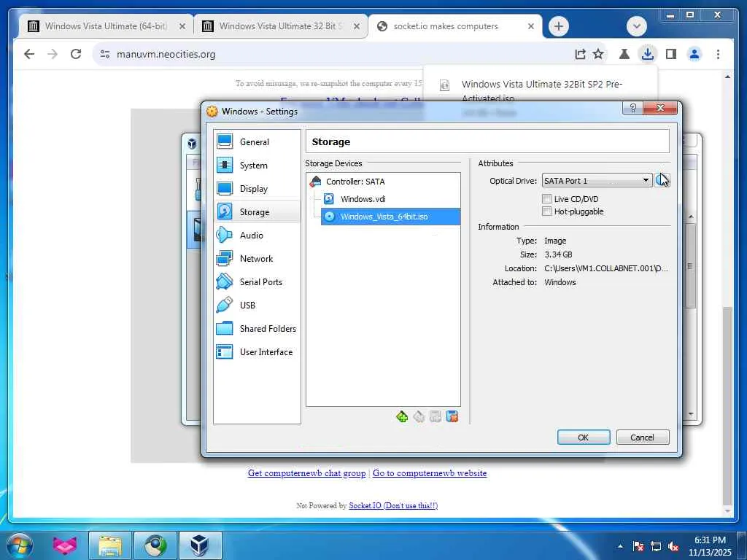Click the remove selected controller icon

pyautogui.click(x=419, y=416)
